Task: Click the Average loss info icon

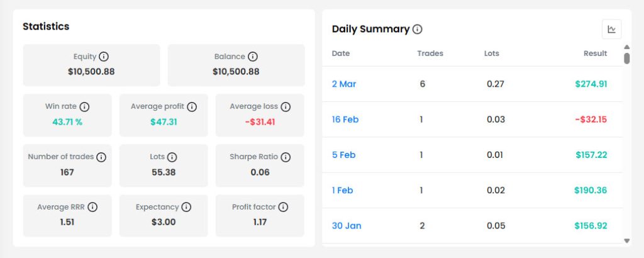Action: tap(286, 107)
